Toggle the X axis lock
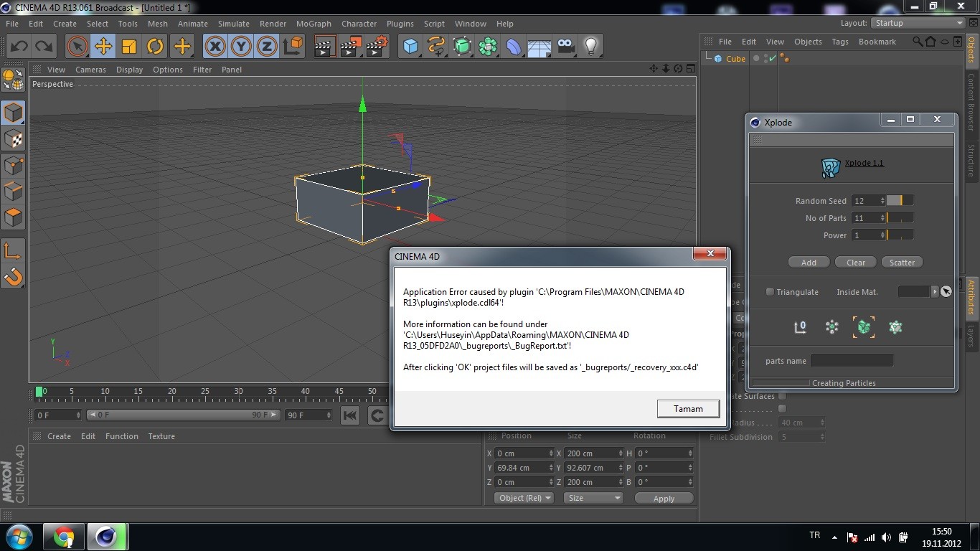This screenshot has height=551, width=980. coord(215,47)
